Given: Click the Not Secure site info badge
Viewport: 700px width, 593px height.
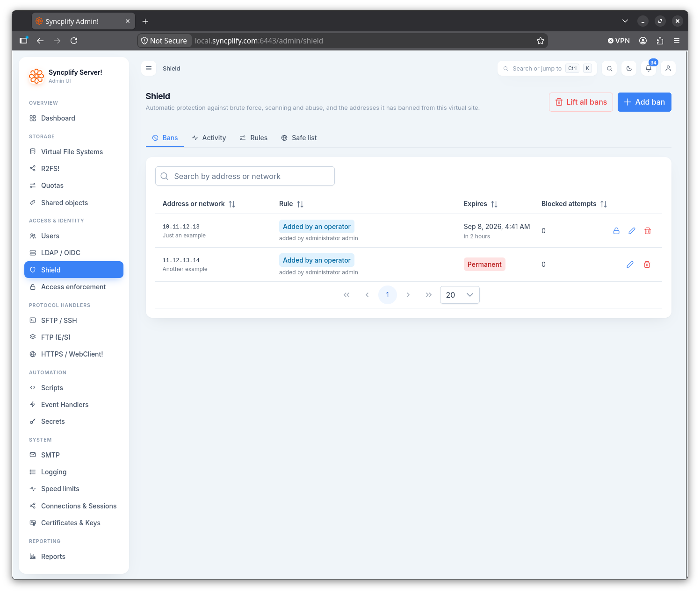Looking at the screenshot, I should tap(164, 41).
